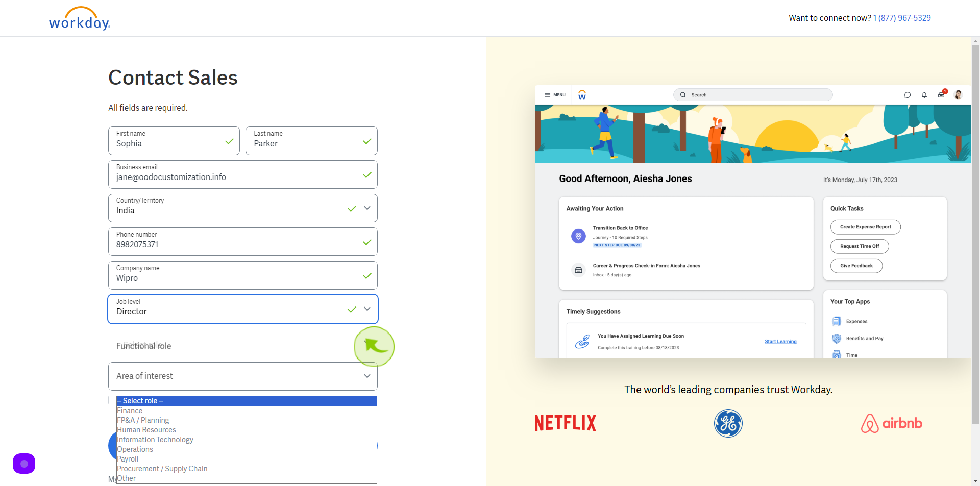Click the Phone number field
980x486 pixels.
tap(243, 242)
